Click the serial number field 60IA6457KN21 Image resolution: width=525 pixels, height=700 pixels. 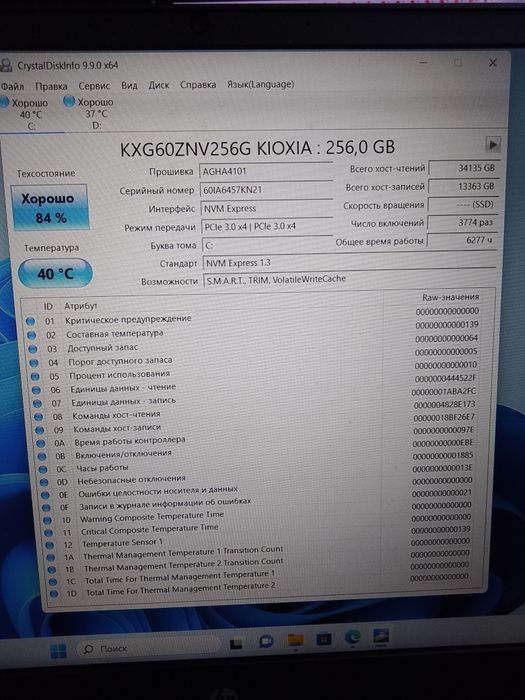click(266, 190)
